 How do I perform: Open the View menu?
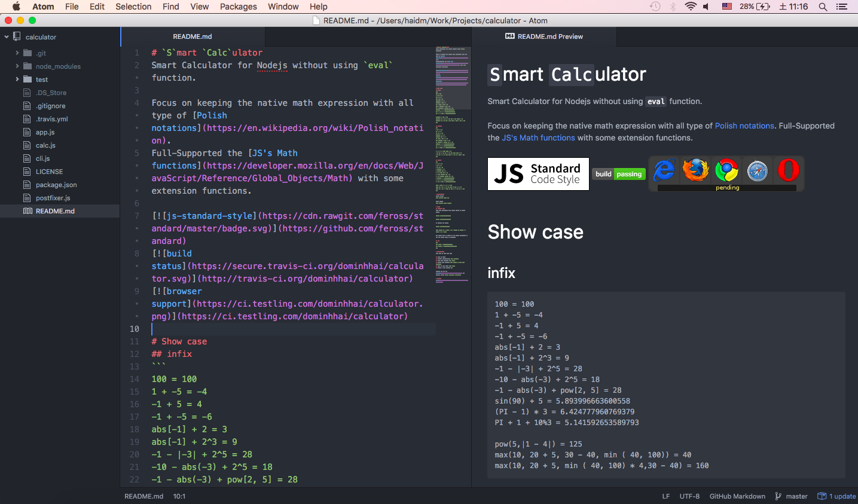(200, 7)
